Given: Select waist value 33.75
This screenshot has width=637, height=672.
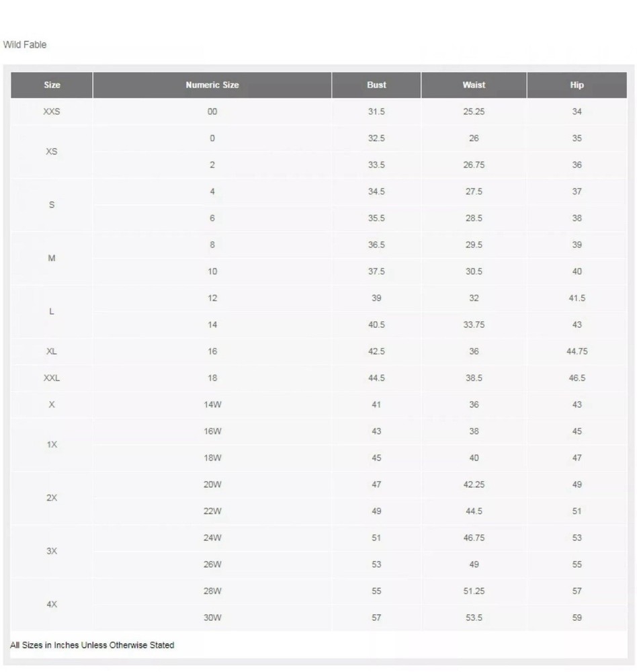Looking at the screenshot, I should (x=473, y=325).
